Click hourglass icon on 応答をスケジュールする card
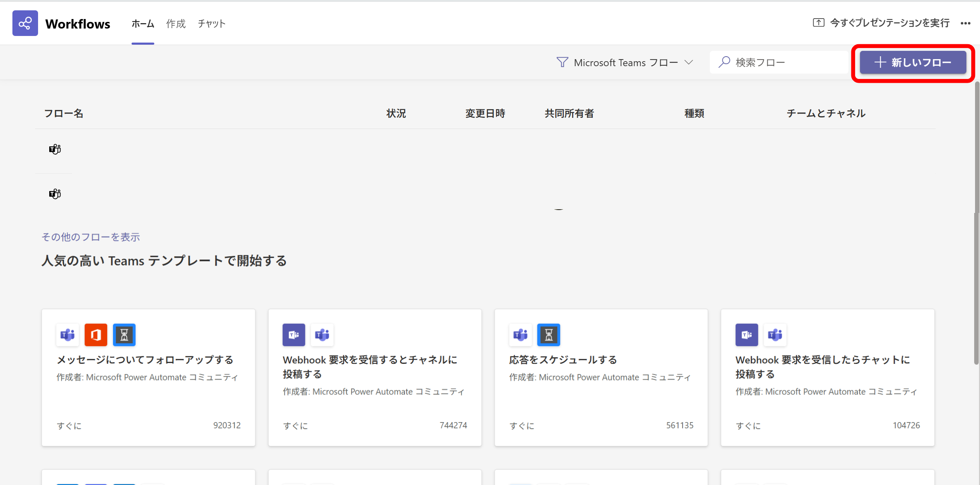 [549, 334]
